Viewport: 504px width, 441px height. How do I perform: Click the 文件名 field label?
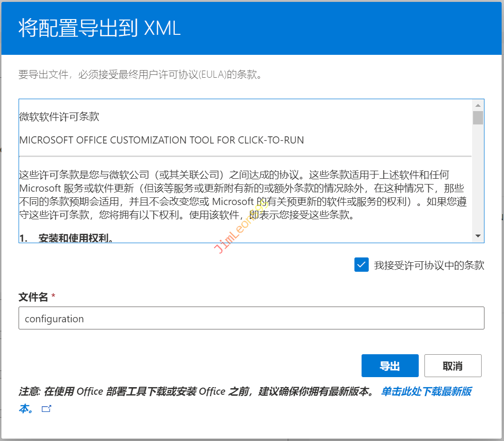point(33,297)
